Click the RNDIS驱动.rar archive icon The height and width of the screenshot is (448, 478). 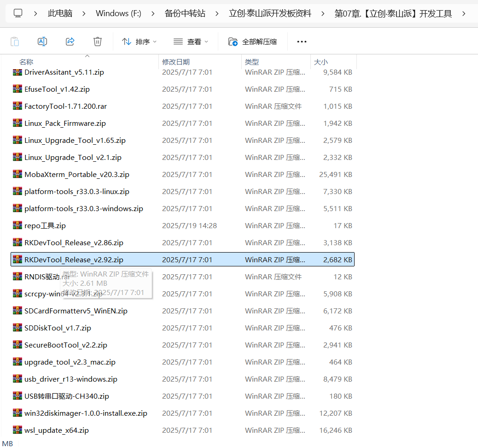(x=17, y=277)
